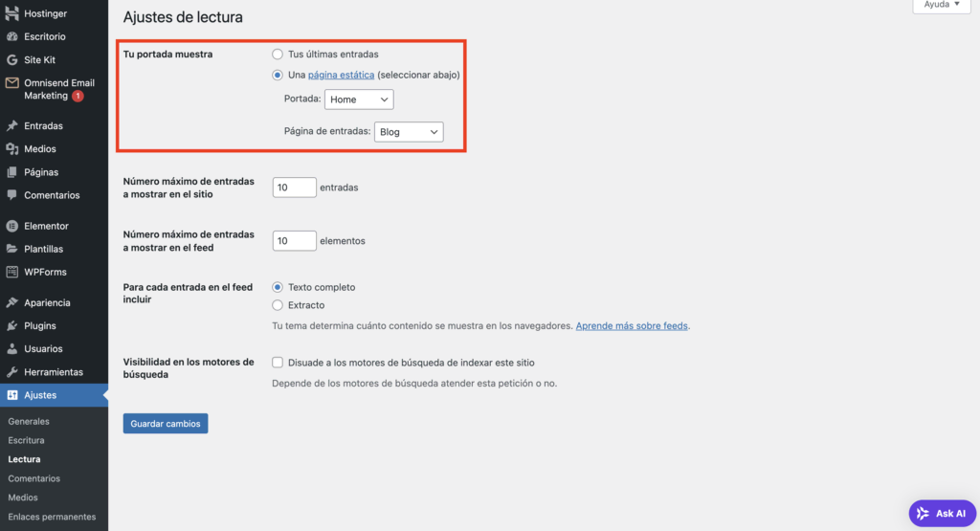Click the 'Tu portada muestra' label
The height and width of the screenshot is (531, 980).
click(167, 55)
